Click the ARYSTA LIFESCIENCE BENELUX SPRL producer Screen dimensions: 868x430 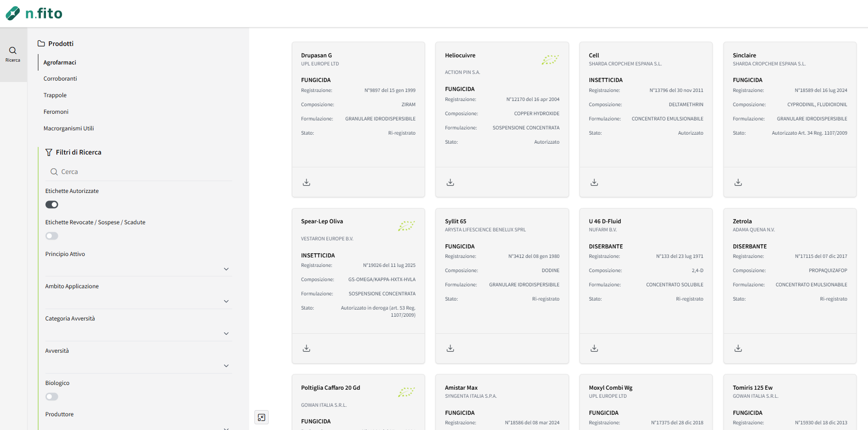point(485,230)
